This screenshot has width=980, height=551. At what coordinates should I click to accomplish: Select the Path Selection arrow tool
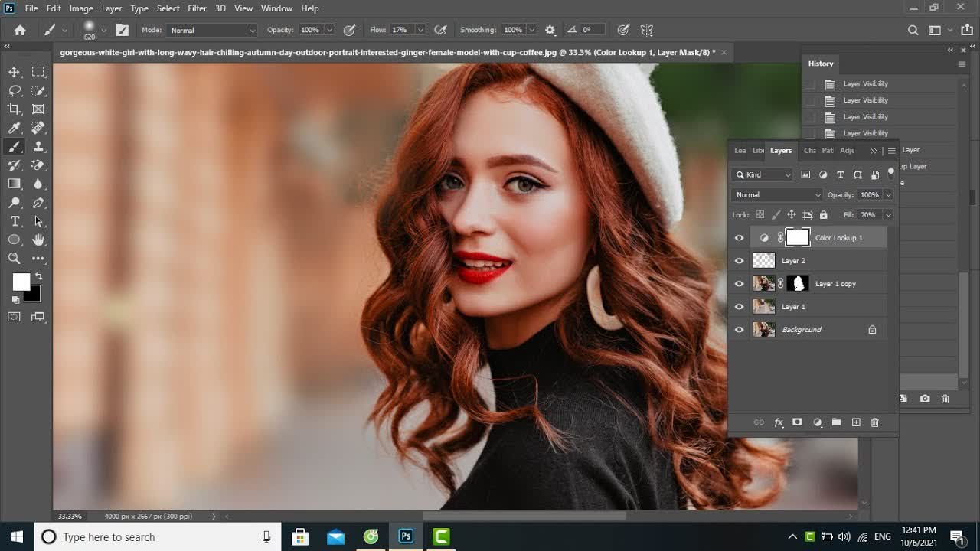point(38,221)
